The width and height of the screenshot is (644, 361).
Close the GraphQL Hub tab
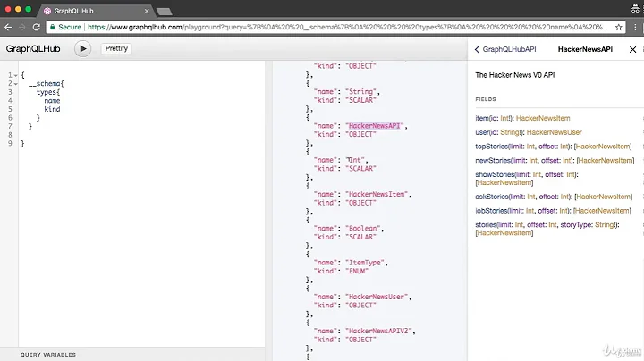tap(147, 11)
